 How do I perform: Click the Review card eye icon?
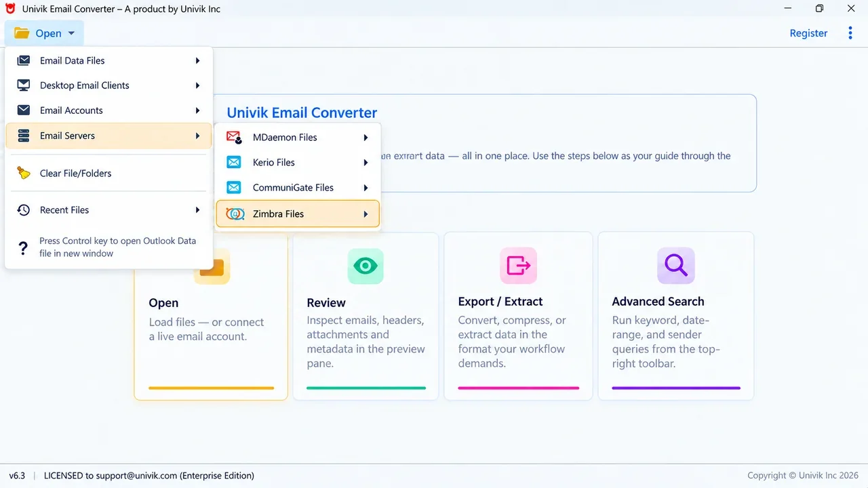tap(366, 266)
